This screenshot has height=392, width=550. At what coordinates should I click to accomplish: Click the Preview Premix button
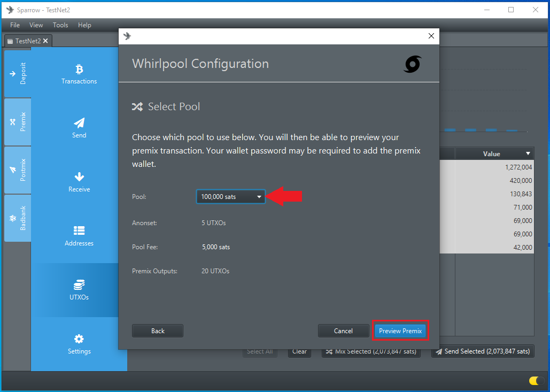(400, 331)
